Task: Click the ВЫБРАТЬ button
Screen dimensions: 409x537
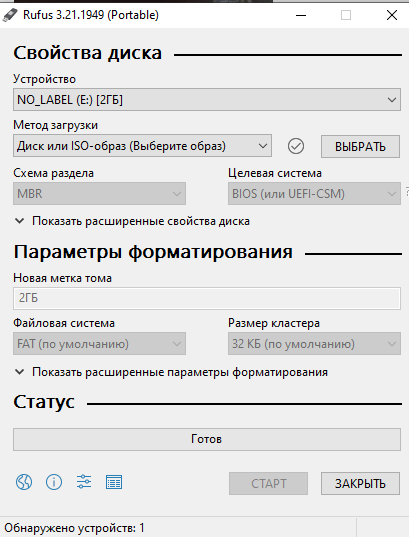Action: 360,147
